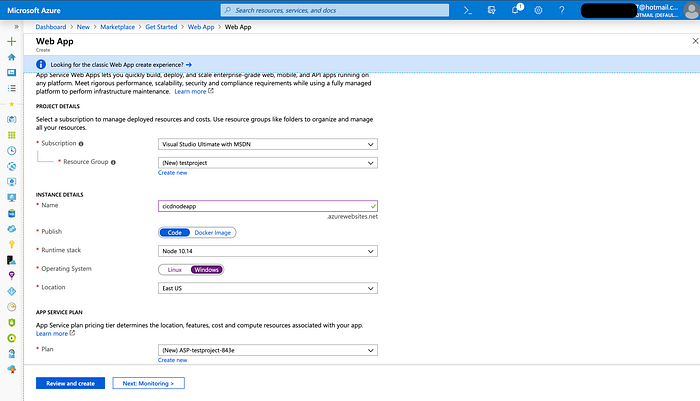This screenshot has height=401, width=700.
Task: Go to Home via sidebar house icon
Action: (12, 57)
